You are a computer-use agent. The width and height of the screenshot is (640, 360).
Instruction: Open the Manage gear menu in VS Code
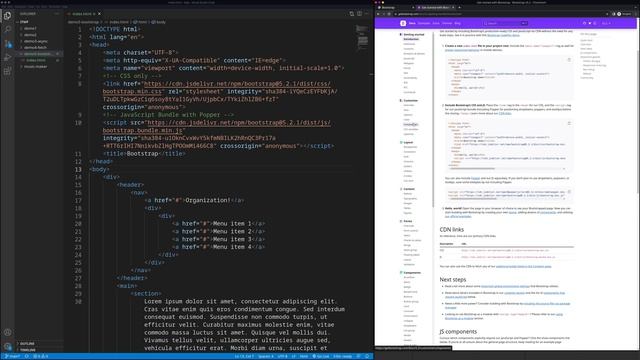pos(7,347)
